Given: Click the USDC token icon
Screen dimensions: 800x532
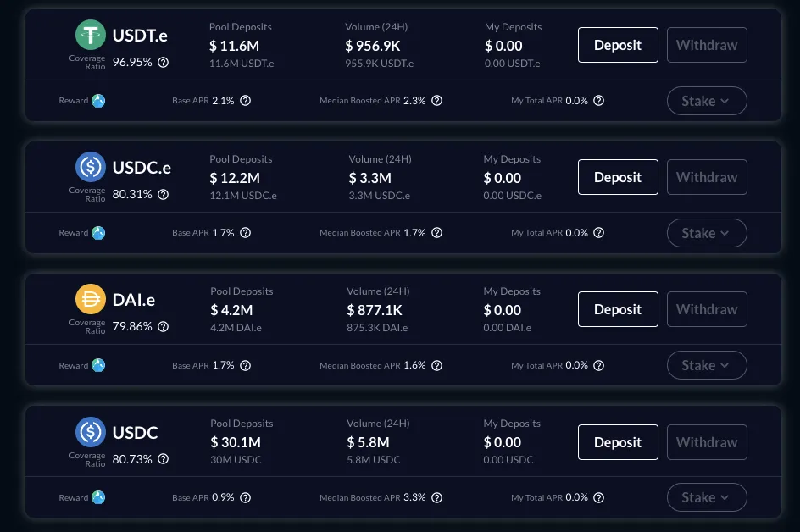Looking at the screenshot, I should click(x=91, y=431).
